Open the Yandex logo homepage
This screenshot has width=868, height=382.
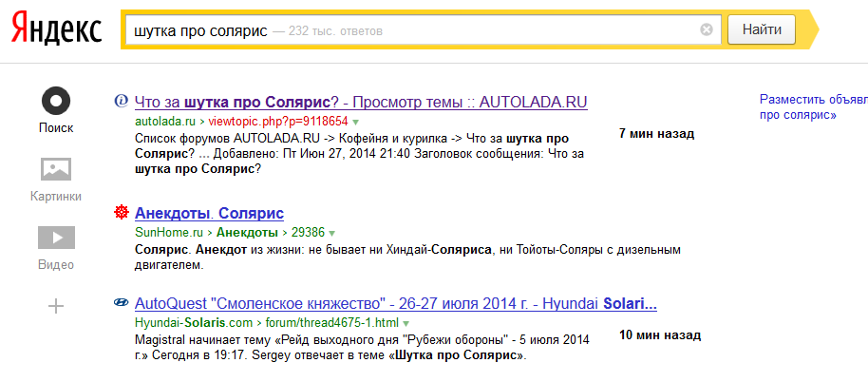[x=56, y=29]
